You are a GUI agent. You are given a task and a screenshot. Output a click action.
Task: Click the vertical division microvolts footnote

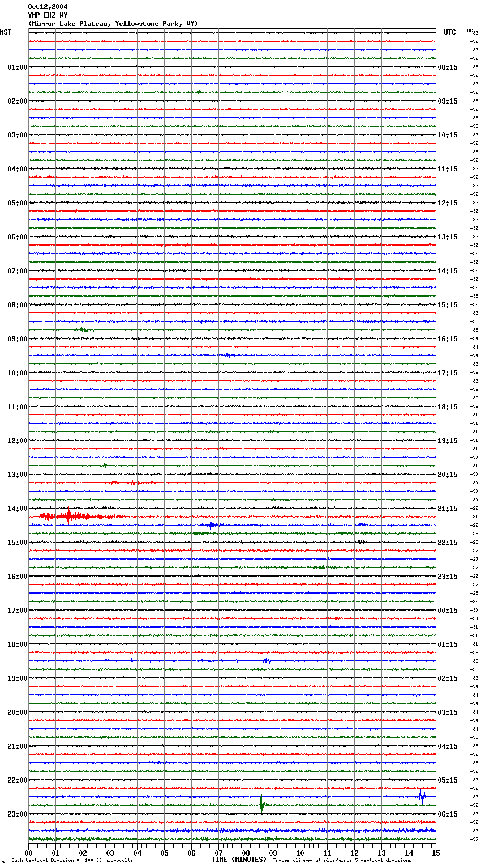pos(72,860)
